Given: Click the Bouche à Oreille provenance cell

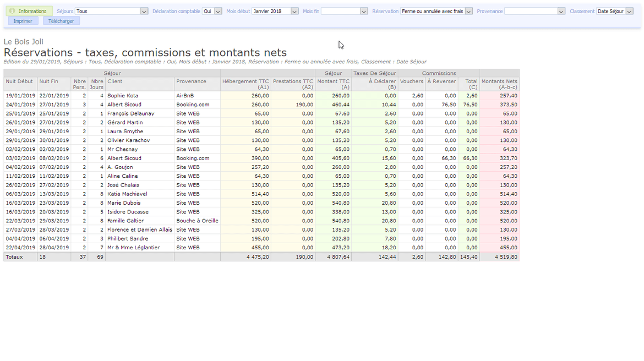Looking at the screenshot, I should coord(197,221).
